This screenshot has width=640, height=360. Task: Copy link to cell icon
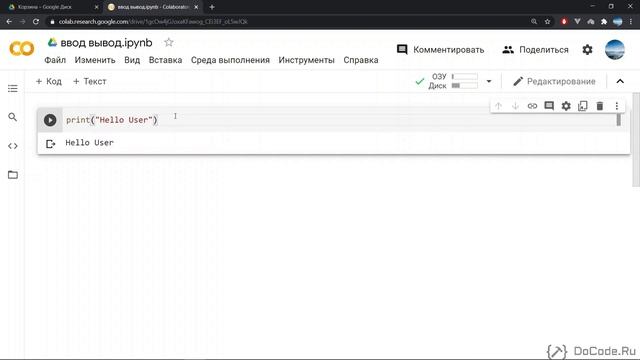tap(532, 106)
